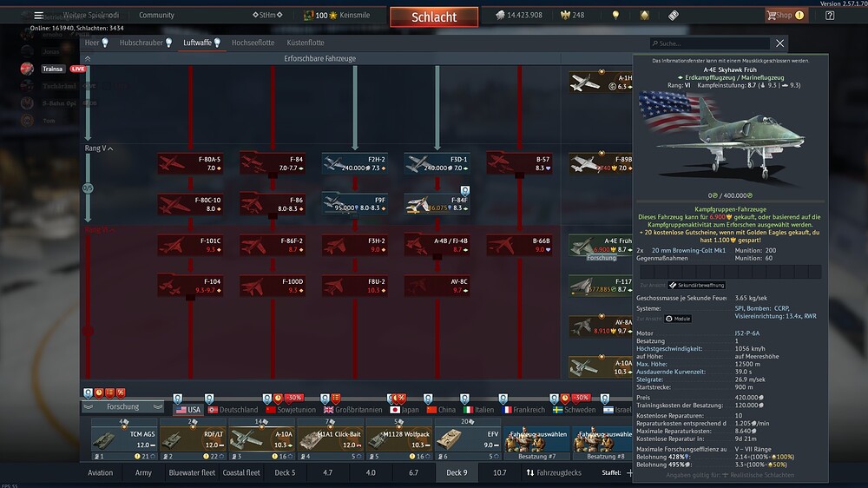
Task: Select the B-57 aircraft group
Action: [519, 163]
